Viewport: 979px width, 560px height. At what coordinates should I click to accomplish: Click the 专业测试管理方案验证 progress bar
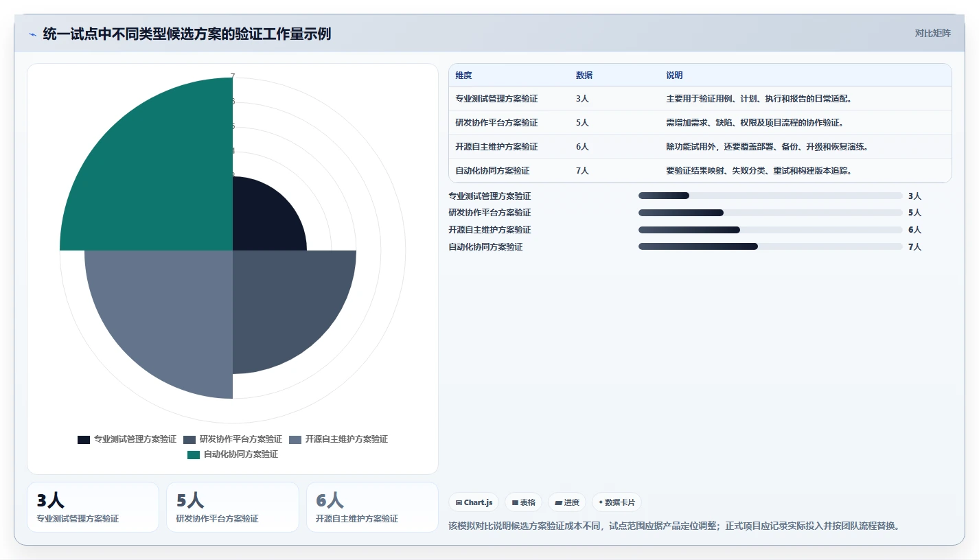[x=770, y=196]
